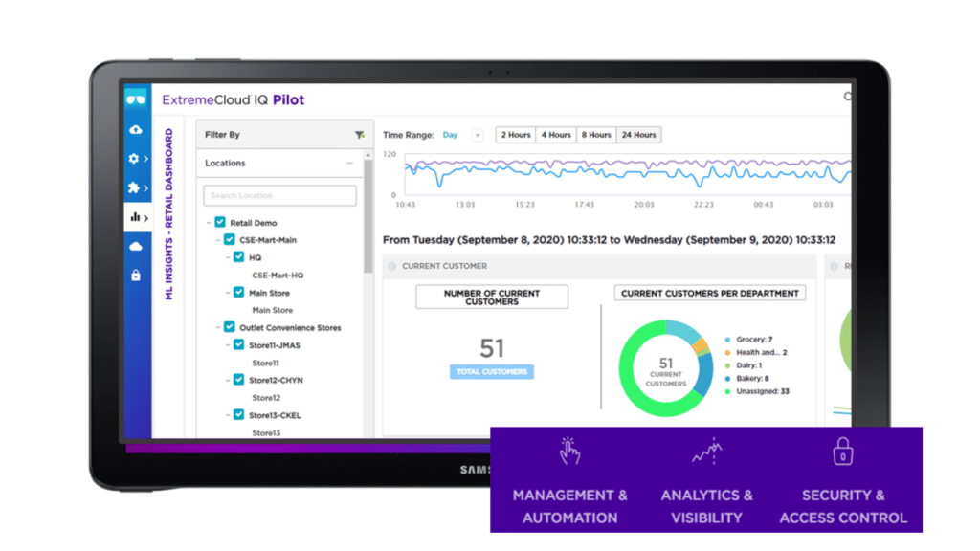Uncheck the Store11-JMAS checkbox

[x=238, y=344]
